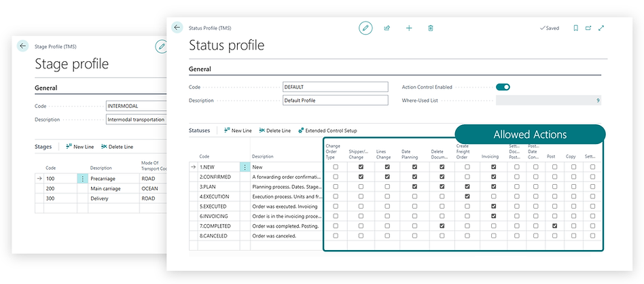Click Main carriage description cell
Screen dimensions: 644x284
click(113, 189)
